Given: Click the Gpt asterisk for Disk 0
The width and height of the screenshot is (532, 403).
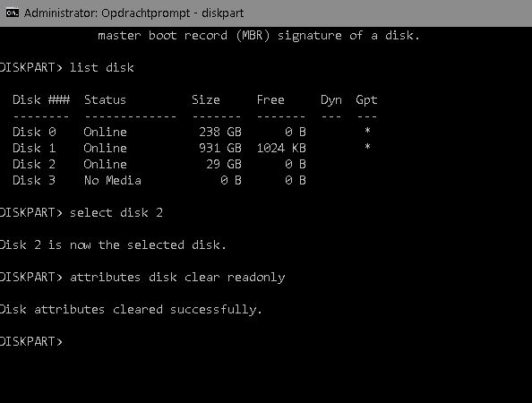Looking at the screenshot, I should click(367, 131).
